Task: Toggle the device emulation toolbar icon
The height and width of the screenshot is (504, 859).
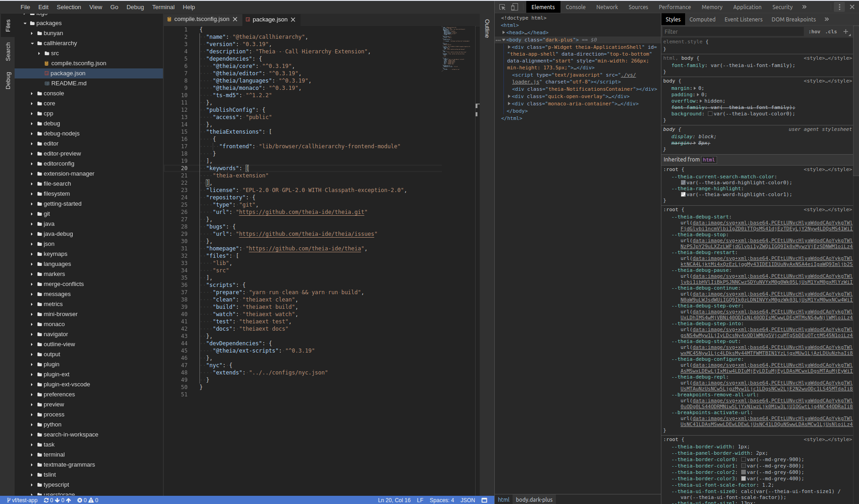Action: tap(514, 7)
